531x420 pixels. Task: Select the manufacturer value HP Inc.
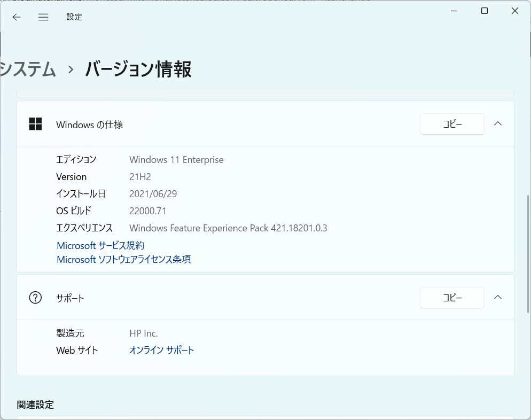point(144,333)
